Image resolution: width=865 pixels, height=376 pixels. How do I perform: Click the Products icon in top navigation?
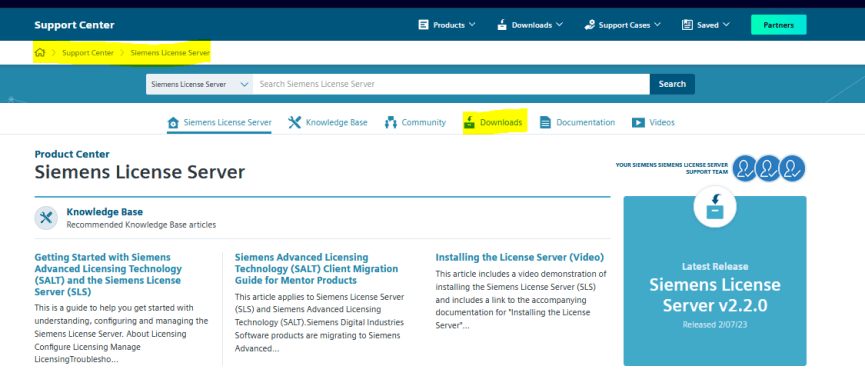423,25
